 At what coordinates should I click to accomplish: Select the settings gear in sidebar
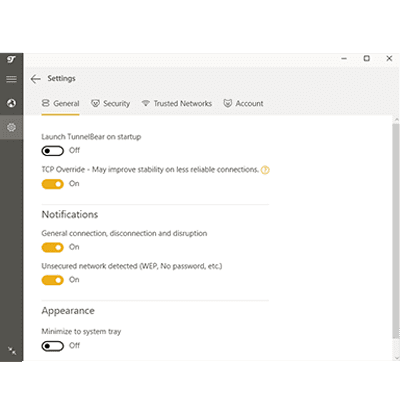pos(11,127)
